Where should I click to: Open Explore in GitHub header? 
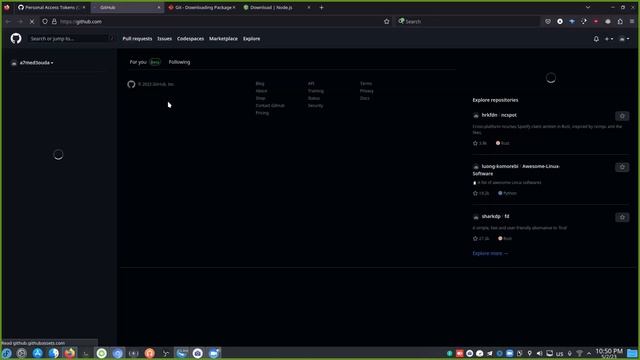point(251,39)
